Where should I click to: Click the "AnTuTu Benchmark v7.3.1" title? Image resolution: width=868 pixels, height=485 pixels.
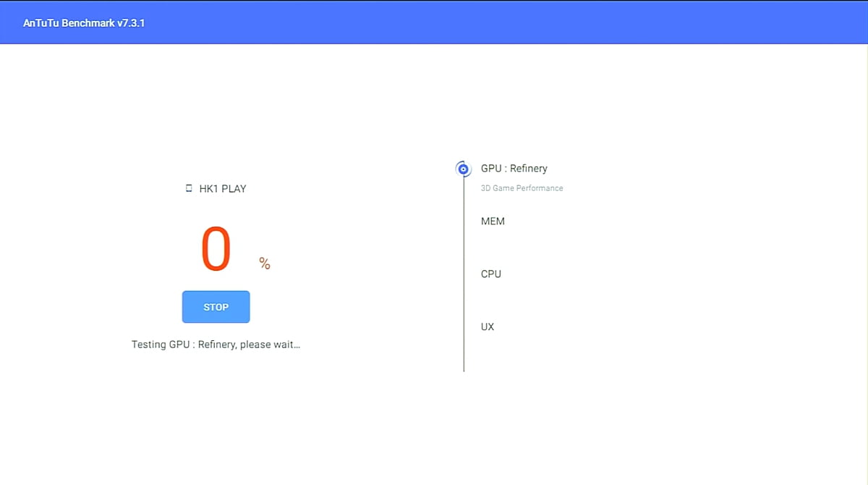[84, 23]
